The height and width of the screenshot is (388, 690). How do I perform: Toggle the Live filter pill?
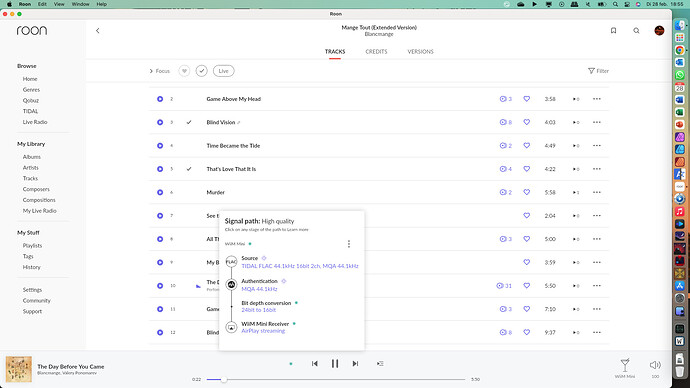coord(224,71)
